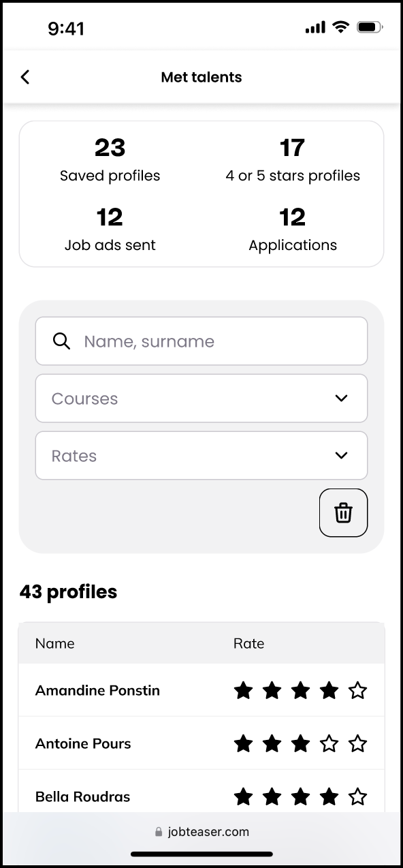The image size is (403, 868).
Task: Click the trash icon to clear filters
Action: coord(343,512)
